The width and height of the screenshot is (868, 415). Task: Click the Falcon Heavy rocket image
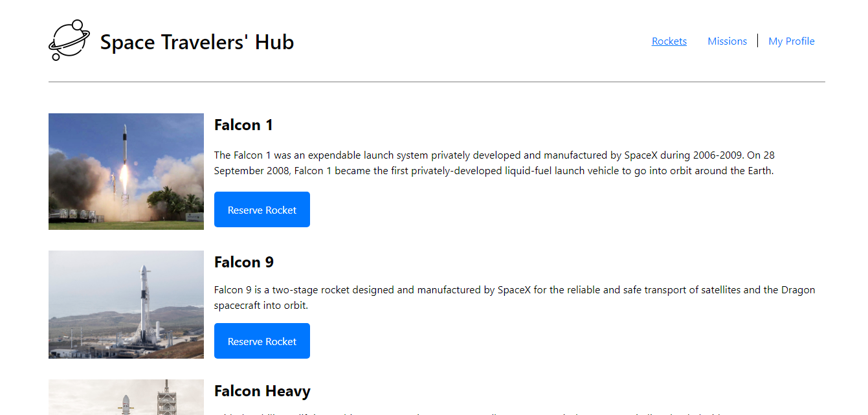[126, 397]
